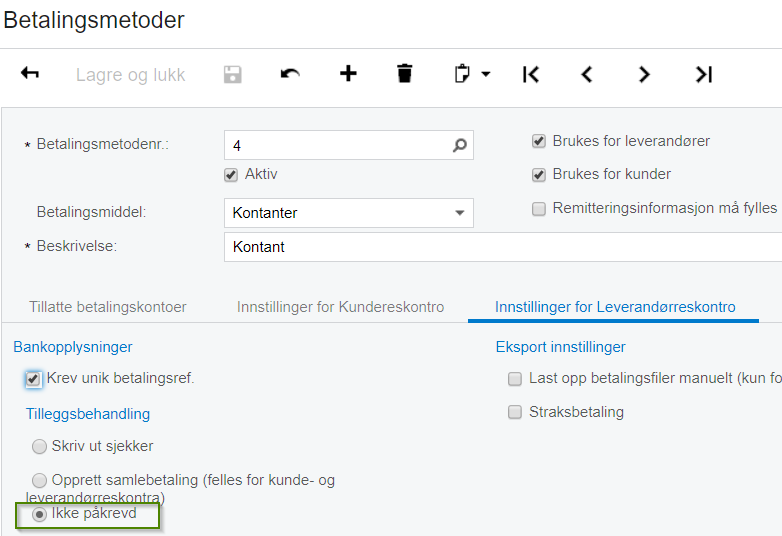Click the save disk icon
Screen dimensions: 782x536
pos(232,74)
